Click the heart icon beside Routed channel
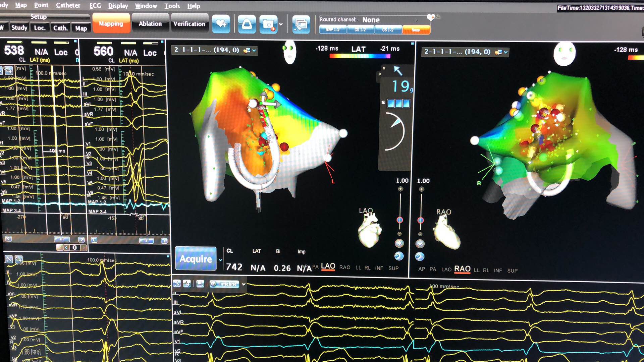644x362 pixels. (431, 17)
